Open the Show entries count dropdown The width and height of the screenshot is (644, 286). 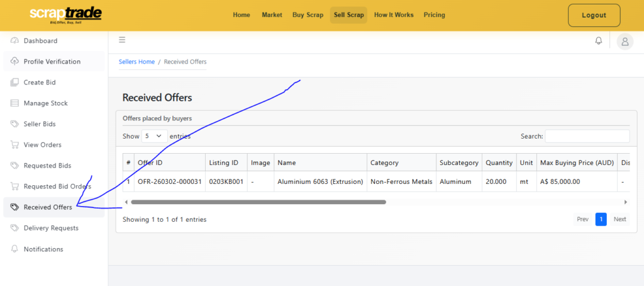[155, 136]
